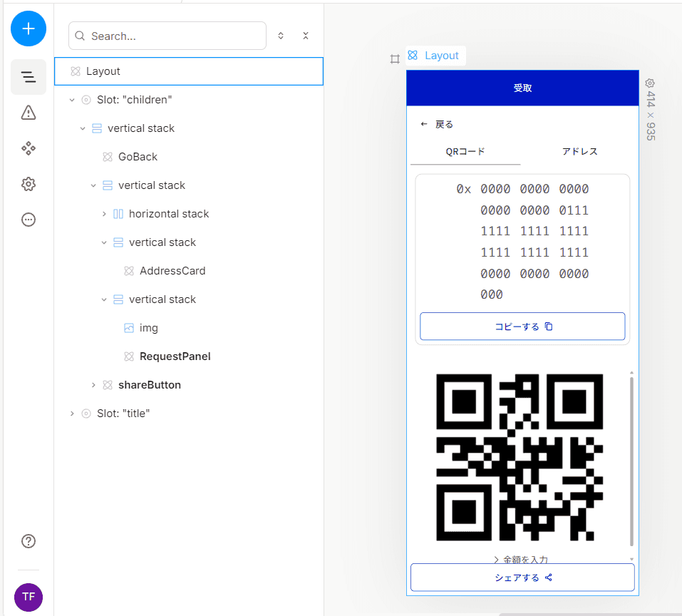682x616 pixels.
Task: Click the 0x address text block
Action: tap(522, 242)
